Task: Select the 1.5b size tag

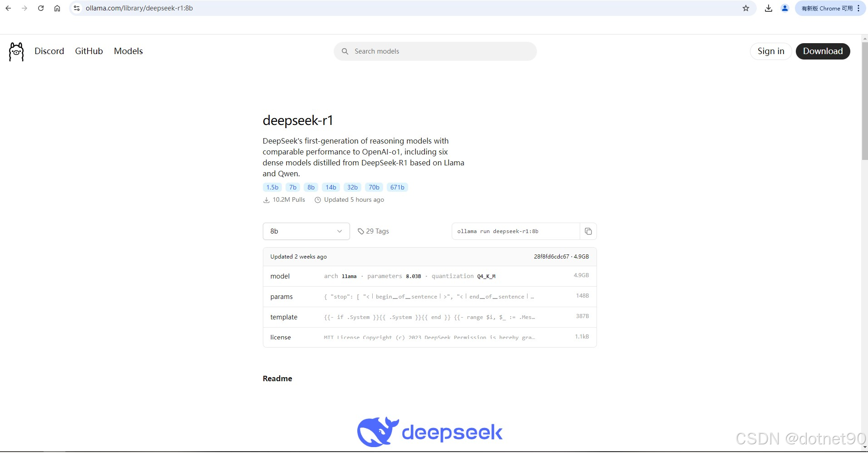Action: pyautogui.click(x=272, y=187)
